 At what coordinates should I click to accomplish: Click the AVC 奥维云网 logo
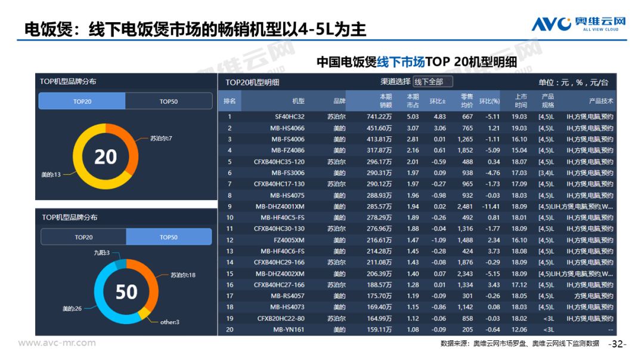pyautogui.click(x=578, y=23)
